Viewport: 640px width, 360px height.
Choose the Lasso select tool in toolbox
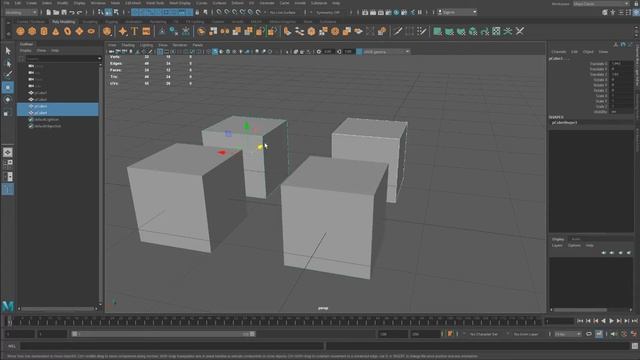coord(8,63)
